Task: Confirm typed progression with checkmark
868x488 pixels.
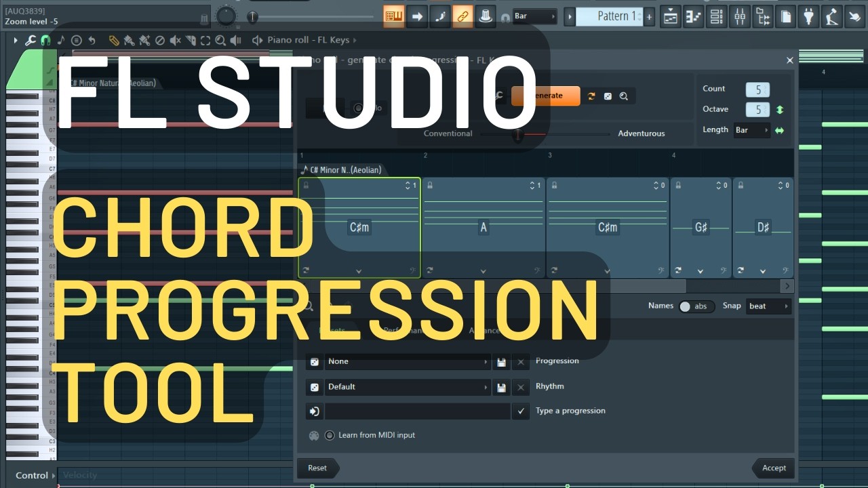Action: click(x=521, y=411)
